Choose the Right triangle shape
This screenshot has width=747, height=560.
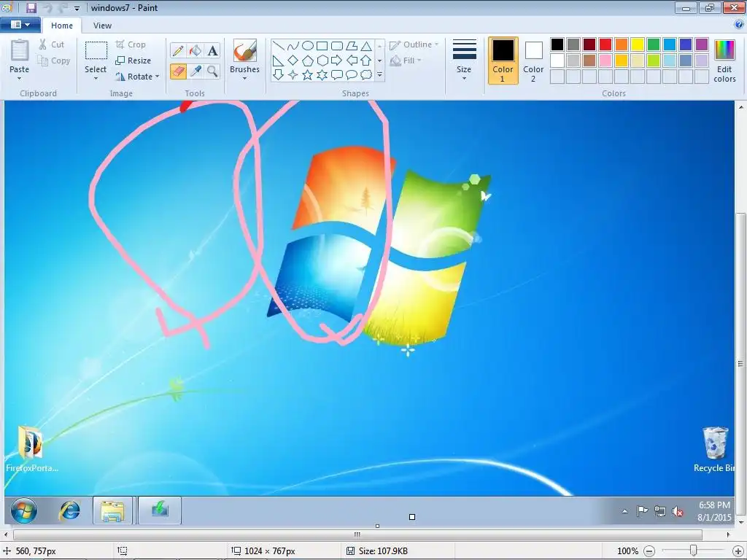[278, 61]
